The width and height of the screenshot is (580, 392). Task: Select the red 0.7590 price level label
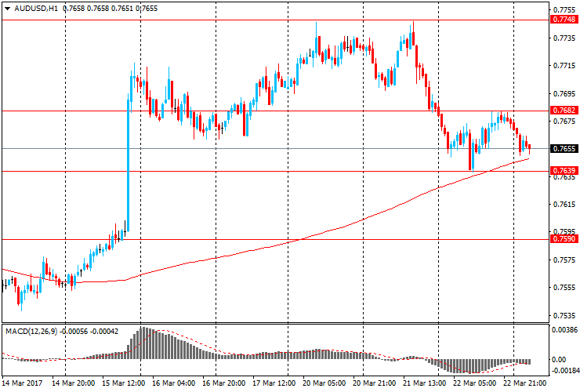(564, 239)
